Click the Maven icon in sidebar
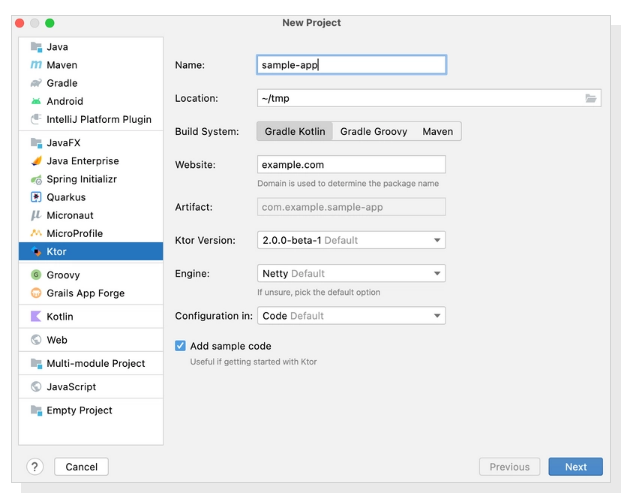626x496 pixels. (36, 65)
